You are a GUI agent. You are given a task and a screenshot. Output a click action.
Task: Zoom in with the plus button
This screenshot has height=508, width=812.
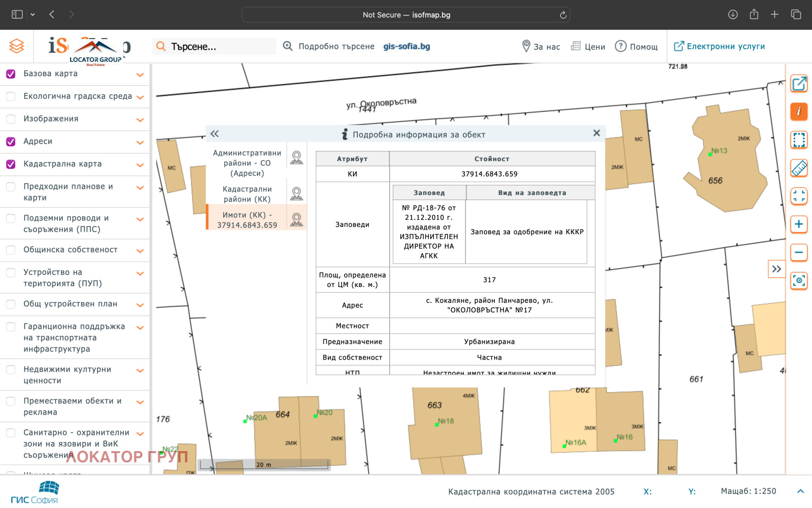tap(799, 224)
